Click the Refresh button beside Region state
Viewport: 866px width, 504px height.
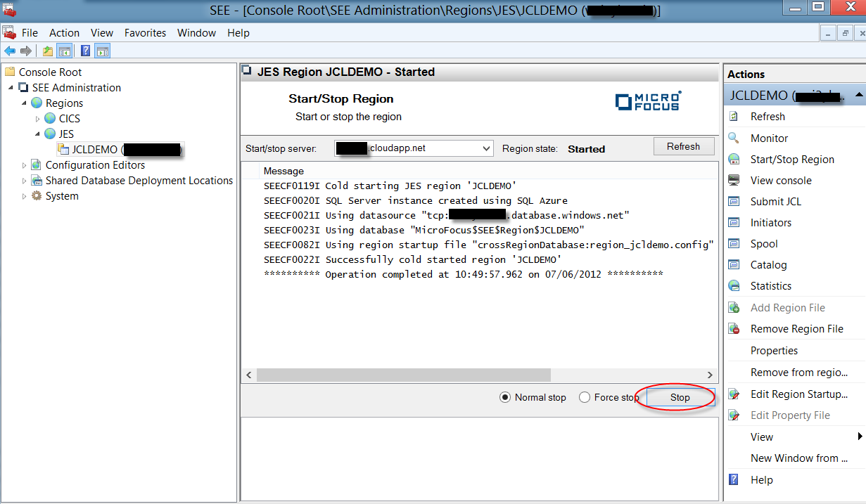(x=683, y=147)
